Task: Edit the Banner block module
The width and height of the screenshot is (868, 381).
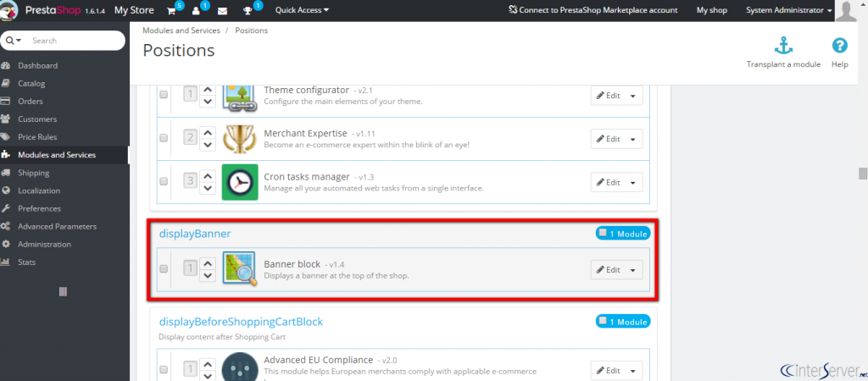Action: 609,270
